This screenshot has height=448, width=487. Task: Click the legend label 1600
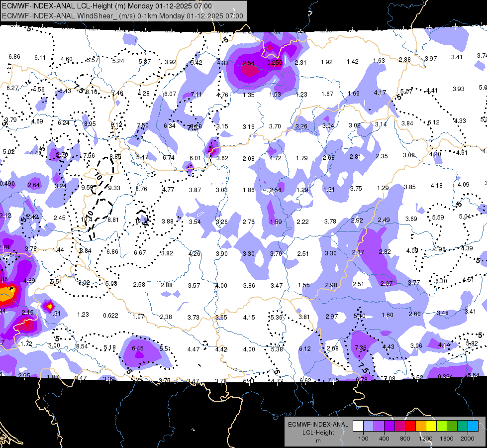pos(446,439)
